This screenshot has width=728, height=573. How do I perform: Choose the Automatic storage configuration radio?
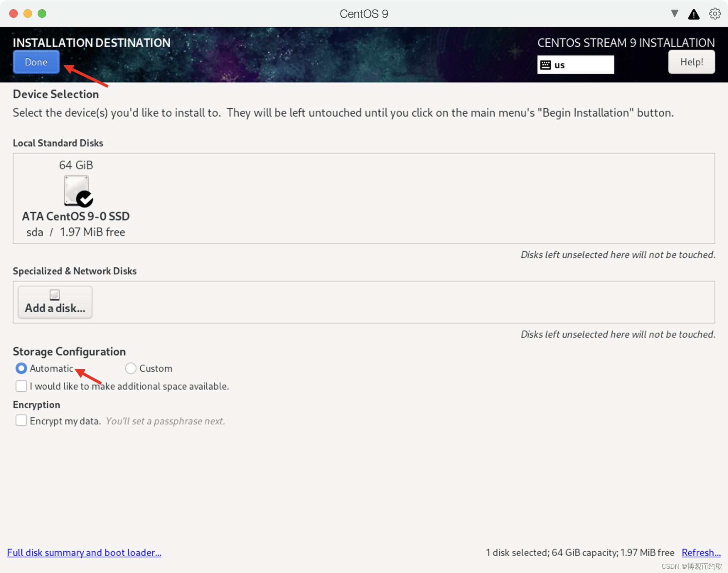(x=21, y=368)
